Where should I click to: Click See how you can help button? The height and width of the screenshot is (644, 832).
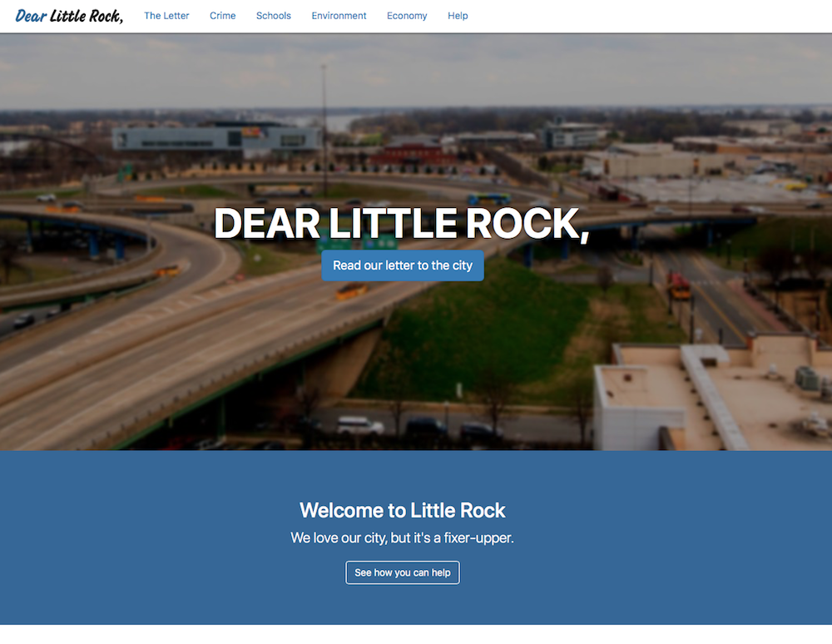pos(403,572)
